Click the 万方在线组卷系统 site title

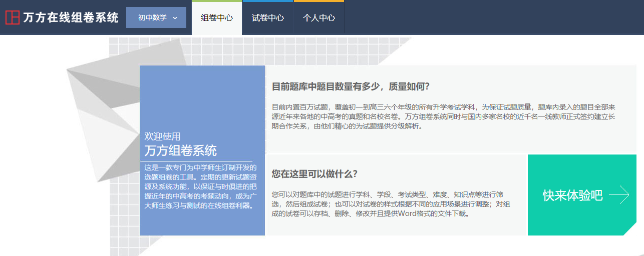71,17
